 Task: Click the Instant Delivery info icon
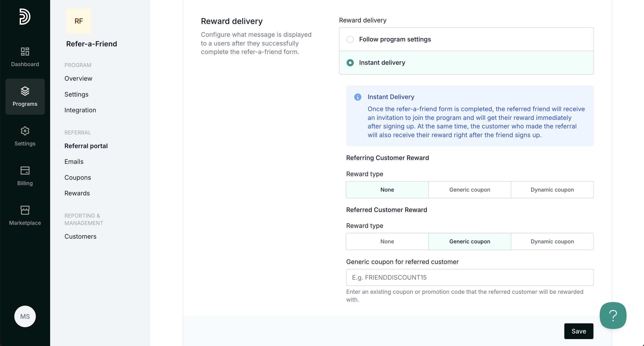358,97
